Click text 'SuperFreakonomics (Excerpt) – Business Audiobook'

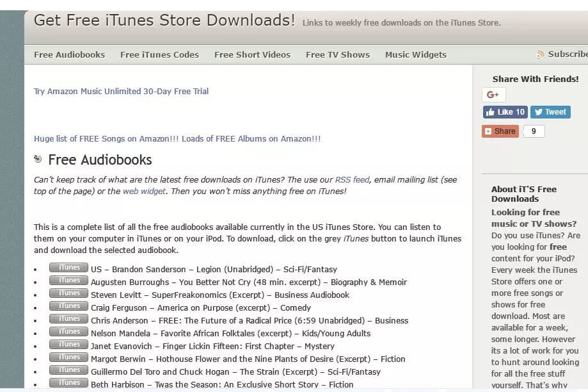(x=251, y=295)
